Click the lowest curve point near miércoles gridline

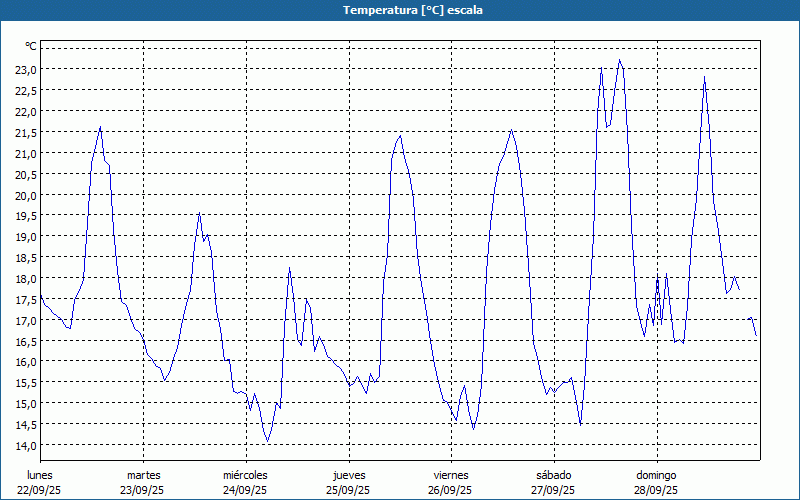click(267, 441)
